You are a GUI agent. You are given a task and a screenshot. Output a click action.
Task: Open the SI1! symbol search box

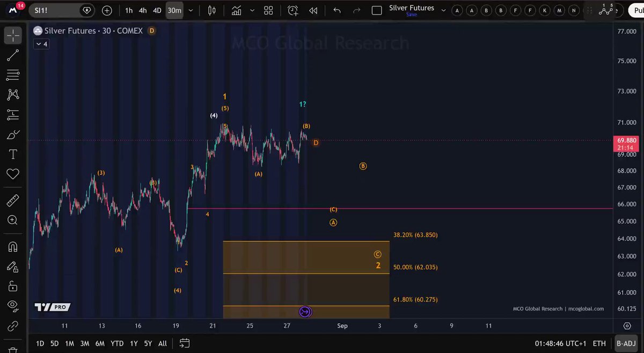coord(62,10)
